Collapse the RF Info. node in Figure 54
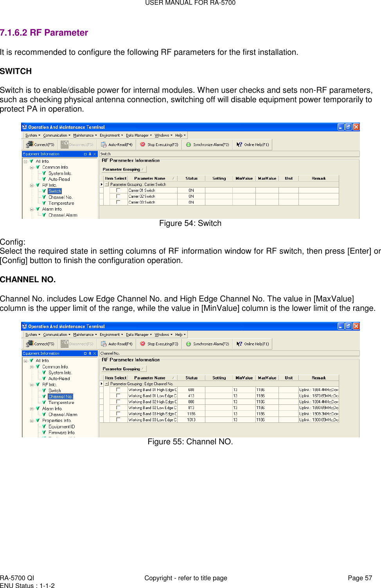The height and width of the screenshot is (588, 381). (x=32, y=185)
